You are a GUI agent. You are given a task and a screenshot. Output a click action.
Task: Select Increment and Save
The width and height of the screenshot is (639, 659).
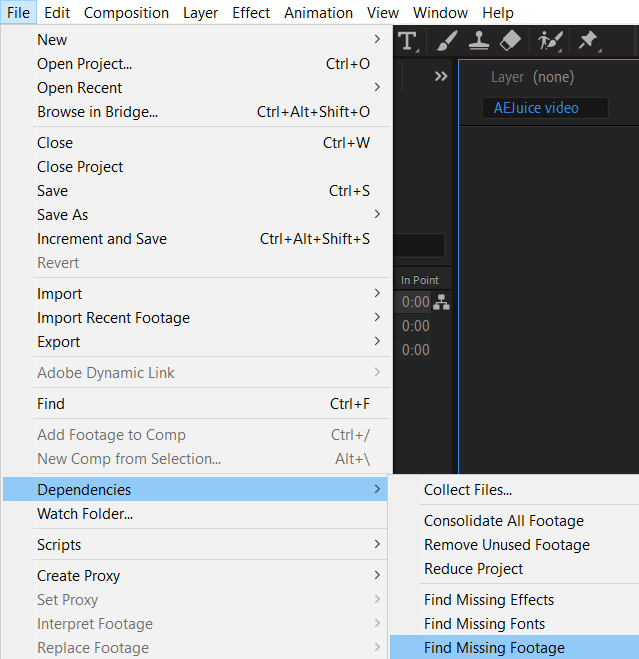click(102, 239)
